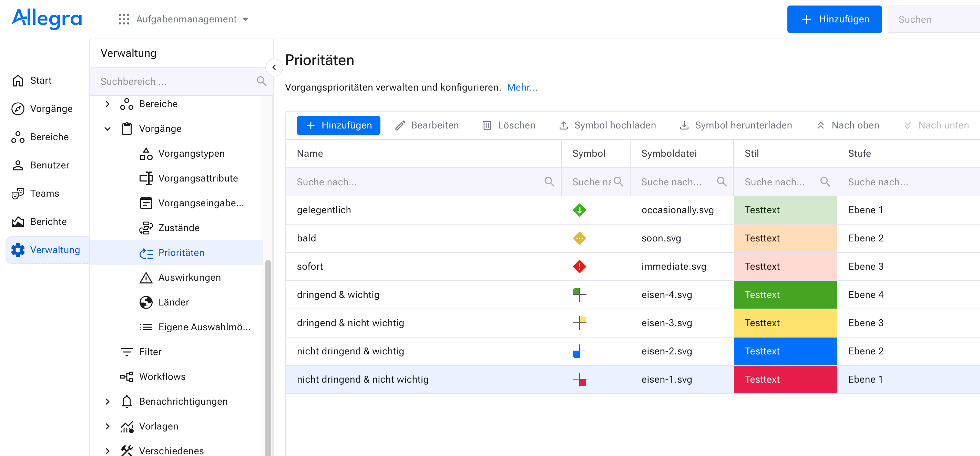Viewport: 980px width, 456px height.
Task: Click Symbol hochladen in the toolbar
Action: point(607,125)
